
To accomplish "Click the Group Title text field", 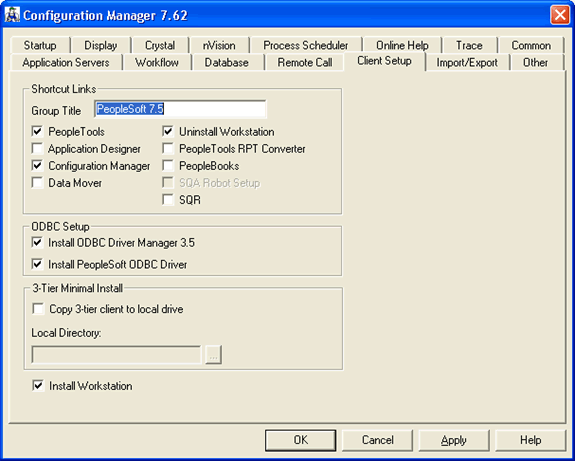I will pyautogui.click(x=180, y=109).
